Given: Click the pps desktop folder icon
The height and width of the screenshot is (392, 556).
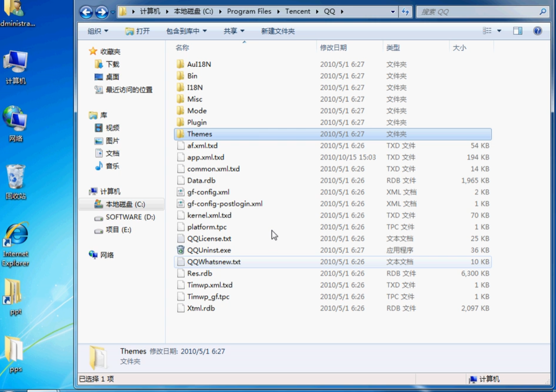Looking at the screenshot, I should point(13,349).
